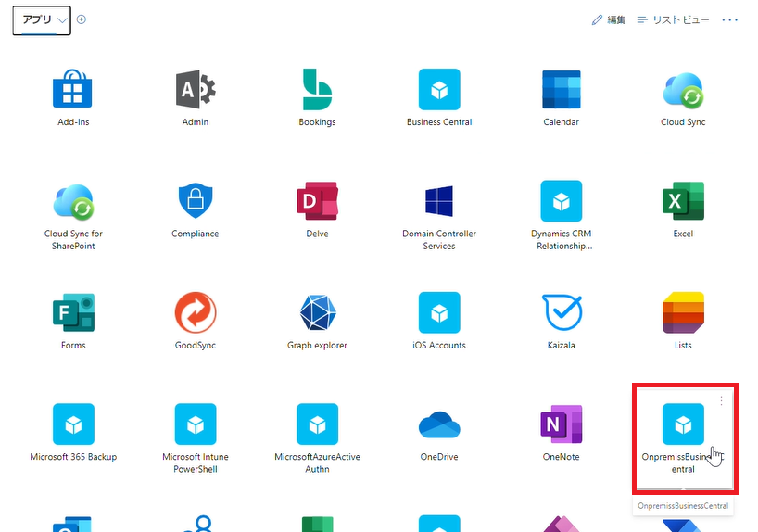Click the Compliance label text
758x532 pixels.
click(x=196, y=234)
